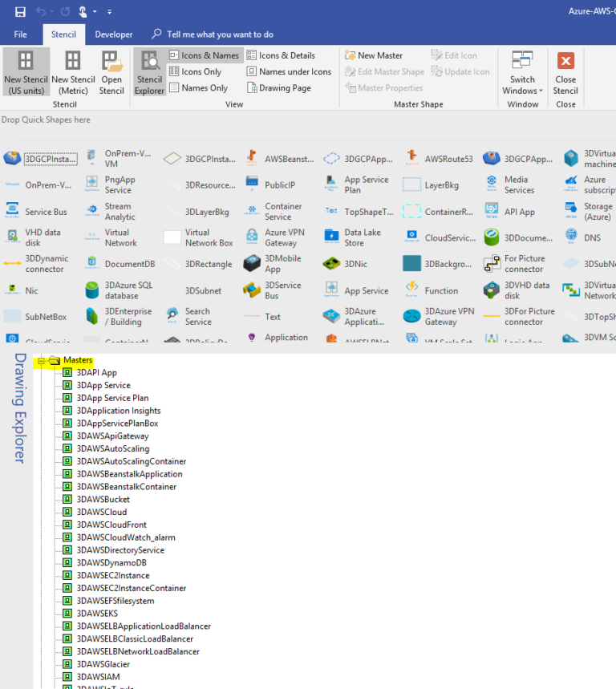The width and height of the screenshot is (616, 689).
Task: Select the Media Services master shape
Action: click(509, 185)
